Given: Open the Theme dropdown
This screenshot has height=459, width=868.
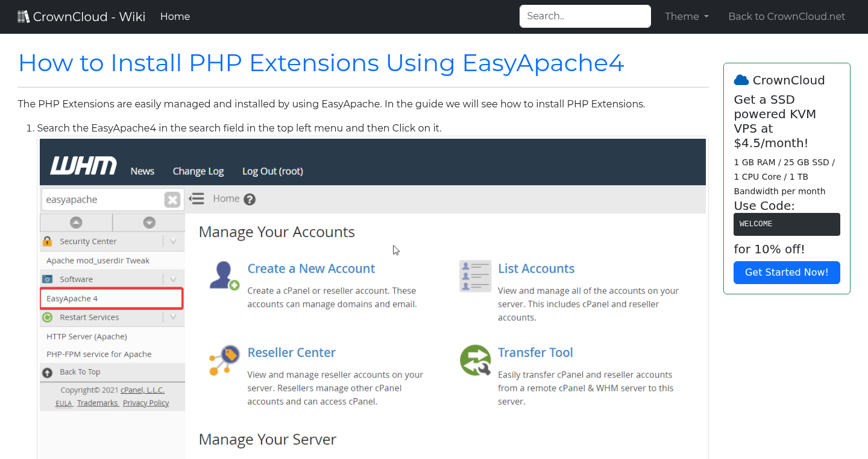Looking at the screenshot, I should coord(687,16).
